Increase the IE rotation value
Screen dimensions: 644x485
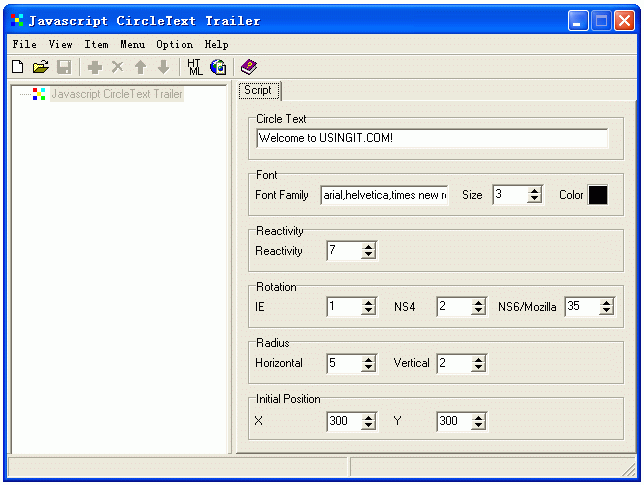(368, 302)
